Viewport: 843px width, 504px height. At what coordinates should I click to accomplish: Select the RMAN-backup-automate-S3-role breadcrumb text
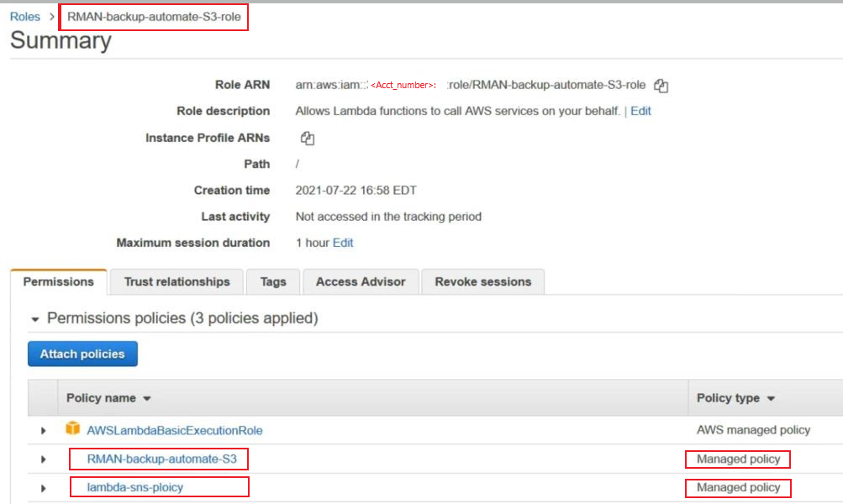tap(154, 17)
